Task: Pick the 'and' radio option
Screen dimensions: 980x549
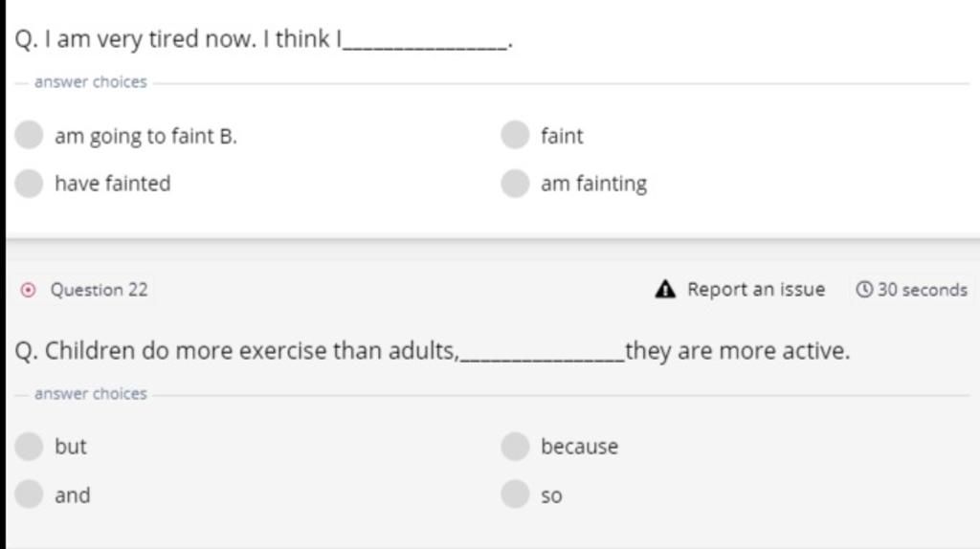Action: coord(30,494)
